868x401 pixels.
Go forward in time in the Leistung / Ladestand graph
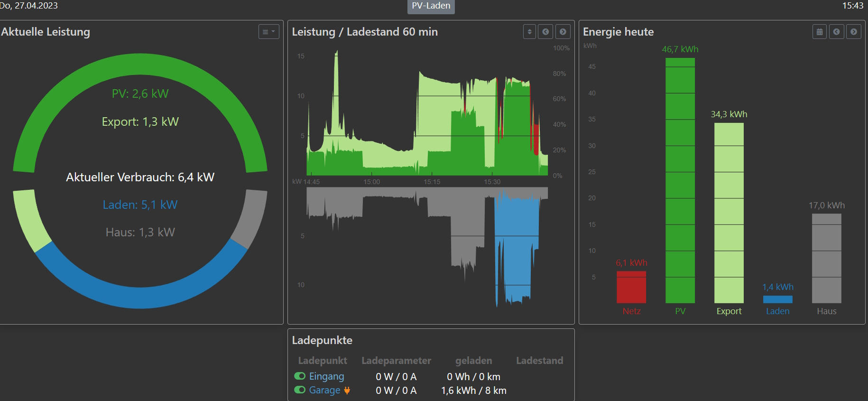pos(563,32)
